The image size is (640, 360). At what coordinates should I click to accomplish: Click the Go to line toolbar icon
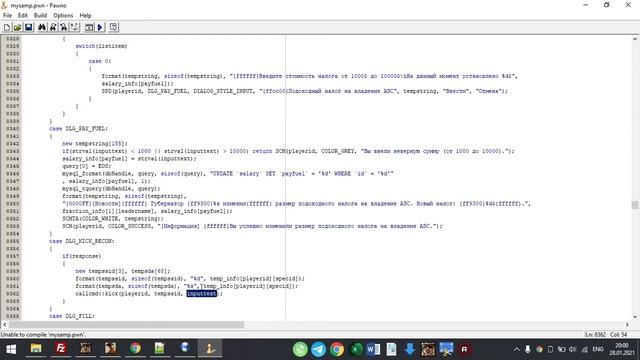74,27
